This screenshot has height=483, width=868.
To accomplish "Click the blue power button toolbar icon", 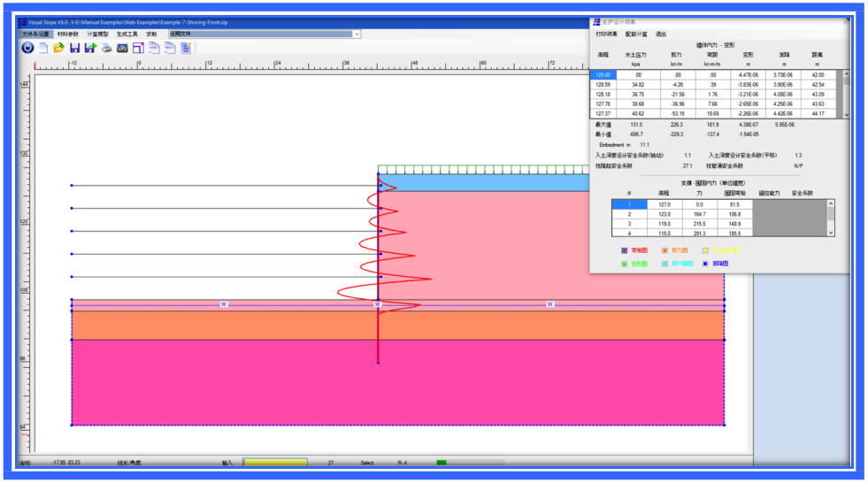I will tap(27, 48).
